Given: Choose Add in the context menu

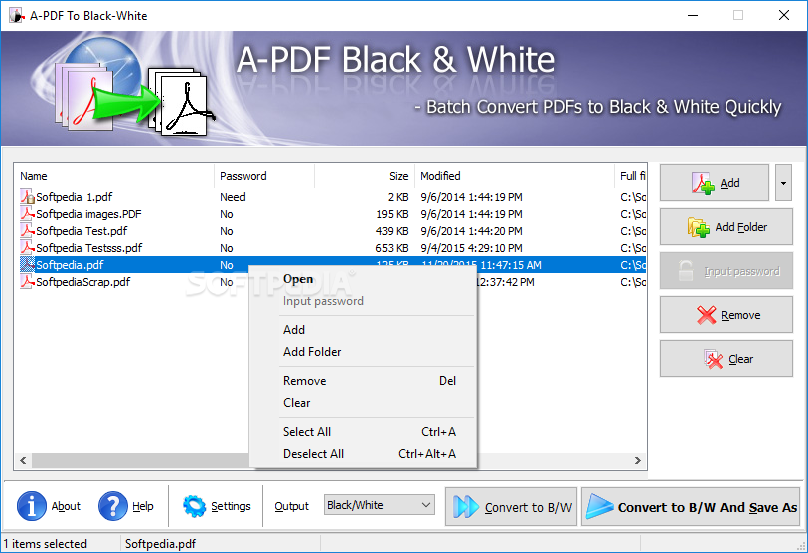Looking at the screenshot, I should click(x=362, y=330).
